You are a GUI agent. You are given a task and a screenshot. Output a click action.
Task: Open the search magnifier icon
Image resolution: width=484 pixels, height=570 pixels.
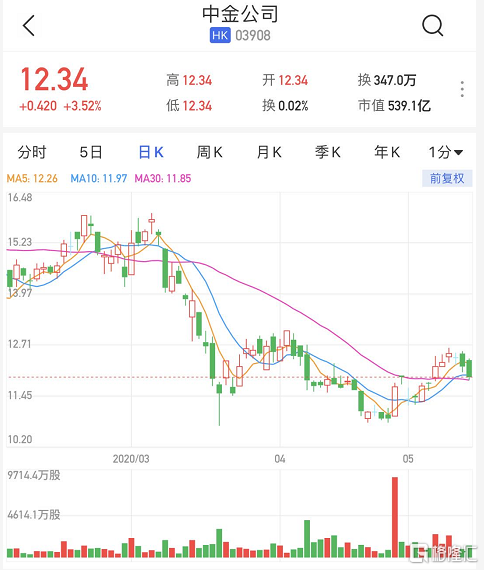click(433, 25)
